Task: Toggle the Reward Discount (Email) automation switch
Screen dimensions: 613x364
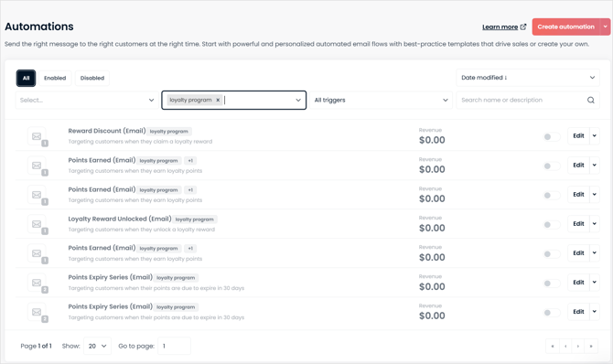Action: (x=551, y=136)
